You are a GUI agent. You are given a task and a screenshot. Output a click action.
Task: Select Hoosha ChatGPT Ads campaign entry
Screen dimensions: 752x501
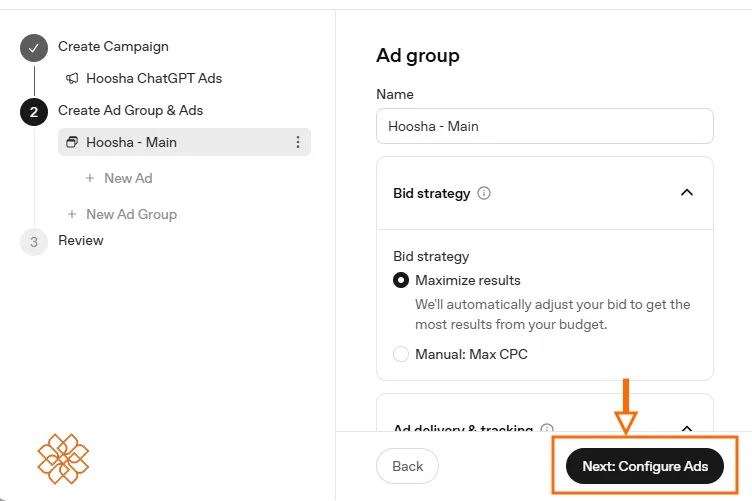[154, 78]
